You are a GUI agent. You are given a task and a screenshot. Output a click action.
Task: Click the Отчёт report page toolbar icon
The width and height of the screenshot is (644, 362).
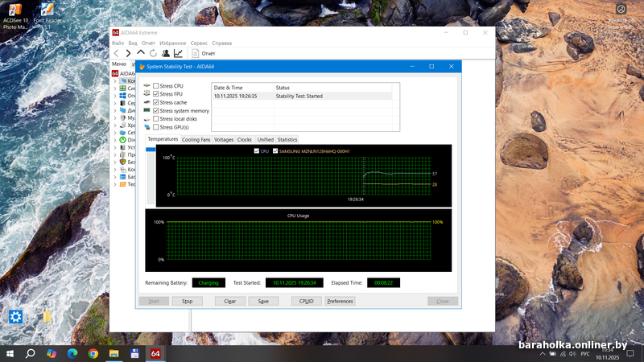[x=196, y=53]
